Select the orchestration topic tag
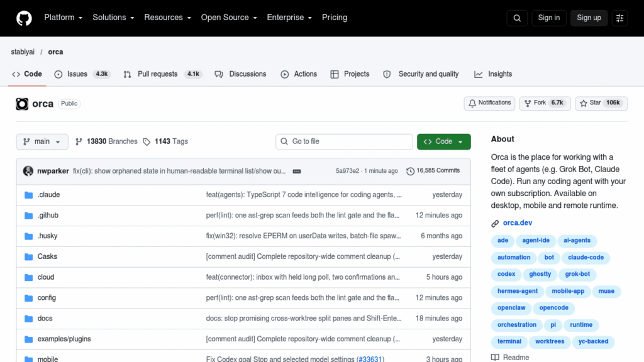 [517, 325]
